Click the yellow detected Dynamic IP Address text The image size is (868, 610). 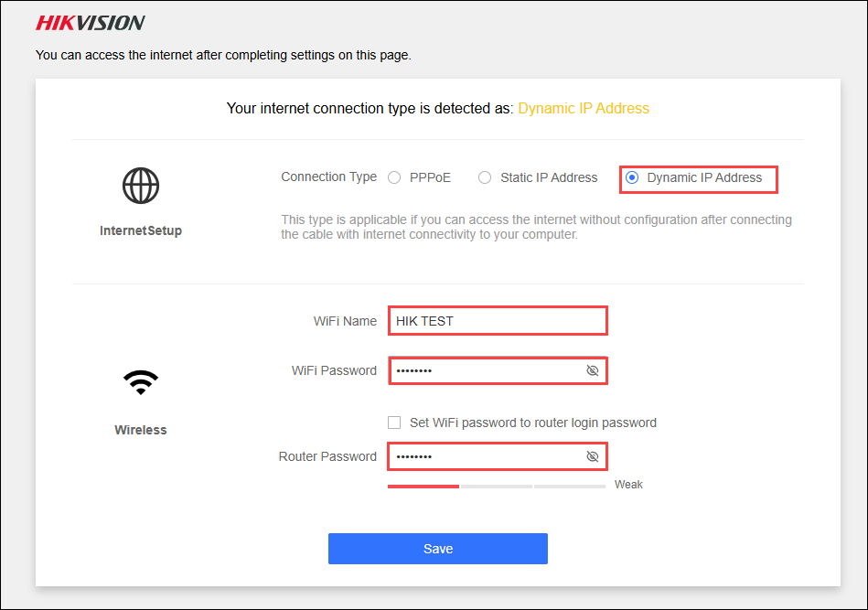tap(584, 108)
